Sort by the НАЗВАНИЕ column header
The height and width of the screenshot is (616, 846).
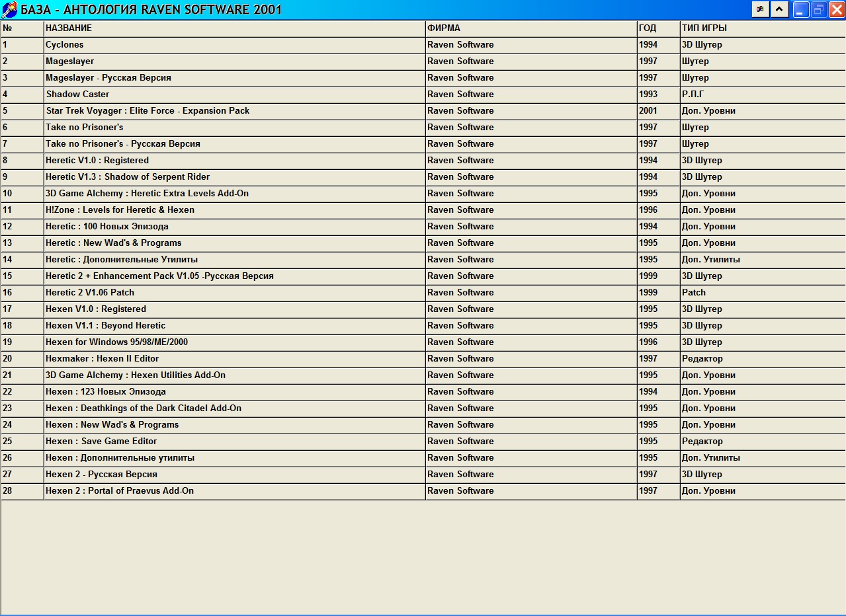coord(69,28)
